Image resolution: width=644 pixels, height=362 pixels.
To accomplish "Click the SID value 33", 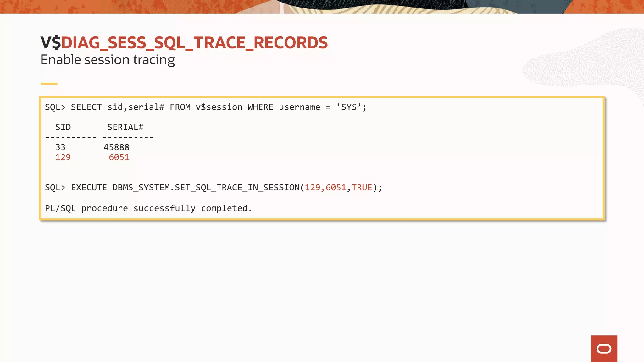I will pyautogui.click(x=60, y=147).
